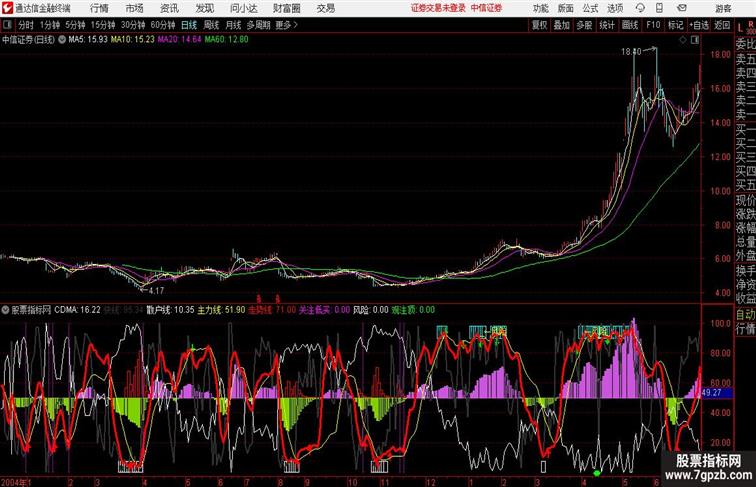The width and height of the screenshot is (756, 487).
Task: Open the 市场 menu
Action: 135,8
